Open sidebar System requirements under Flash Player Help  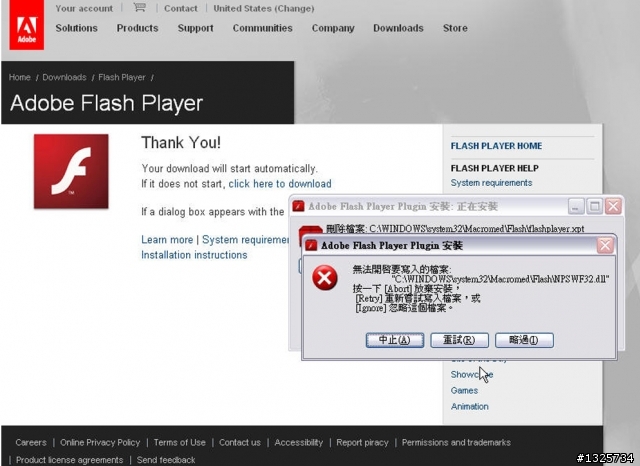(x=491, y=183)
